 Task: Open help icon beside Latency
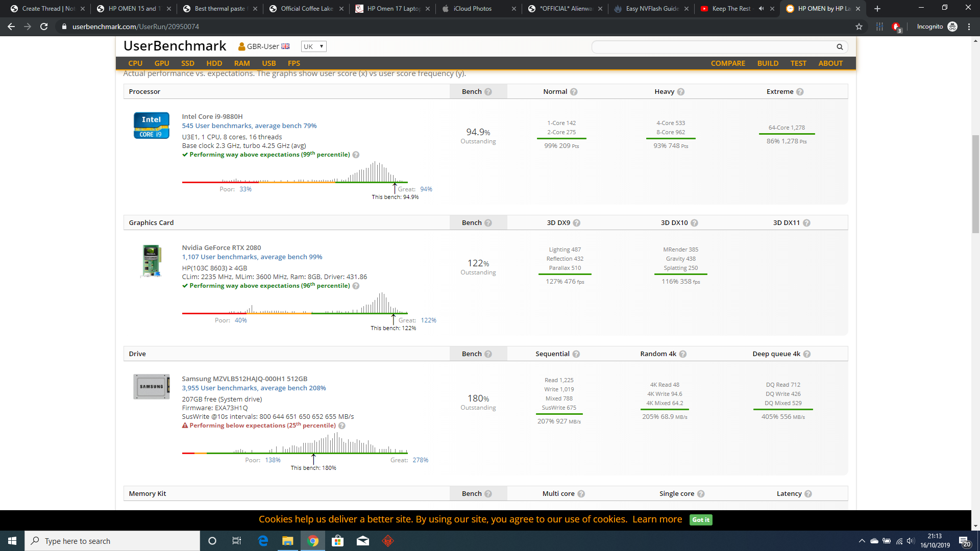tap(808, 494)
